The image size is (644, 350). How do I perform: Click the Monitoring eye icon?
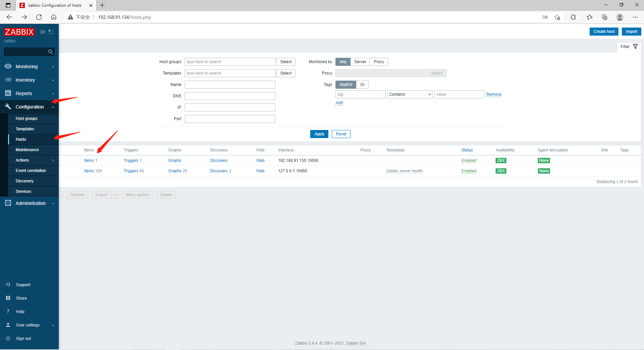8,67
